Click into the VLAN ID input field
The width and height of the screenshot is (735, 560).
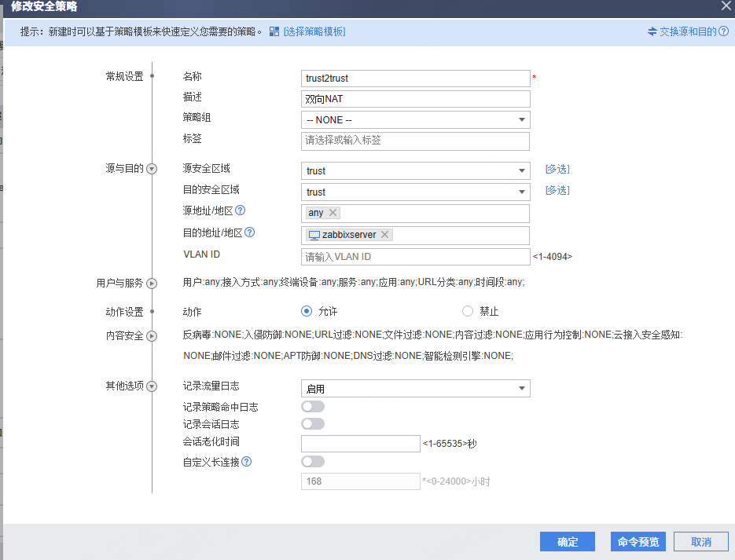(x=415, y=257)
